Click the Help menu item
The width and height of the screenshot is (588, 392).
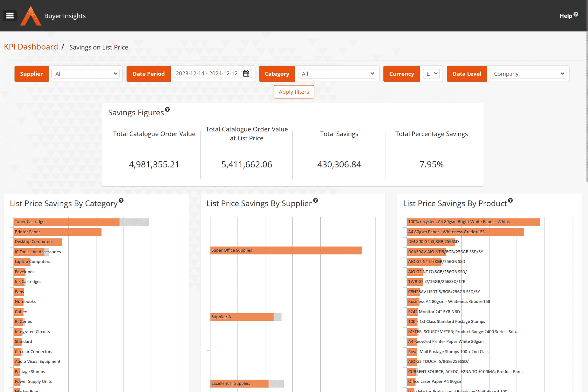566,16
